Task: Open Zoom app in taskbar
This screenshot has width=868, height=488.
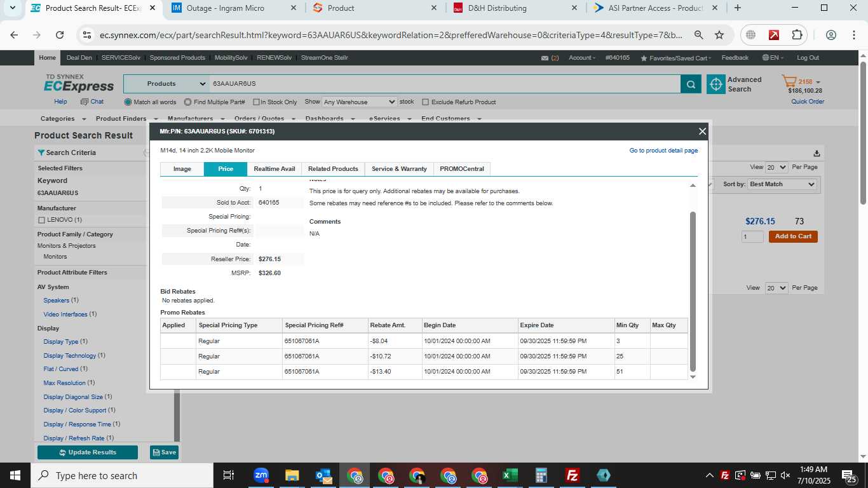Action: (x=261, y=475)
